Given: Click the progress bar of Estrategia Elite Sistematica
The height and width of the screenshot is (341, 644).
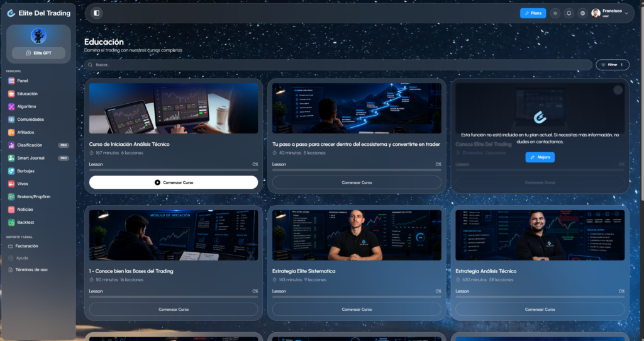Looking at the screenshot, I should point(357,296).
